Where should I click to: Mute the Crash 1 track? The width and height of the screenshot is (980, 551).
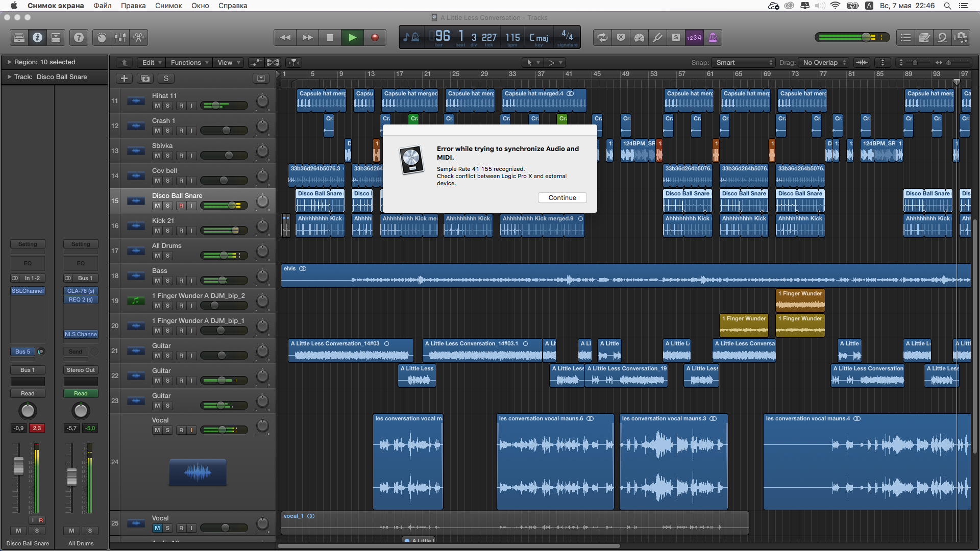(157, 131)
